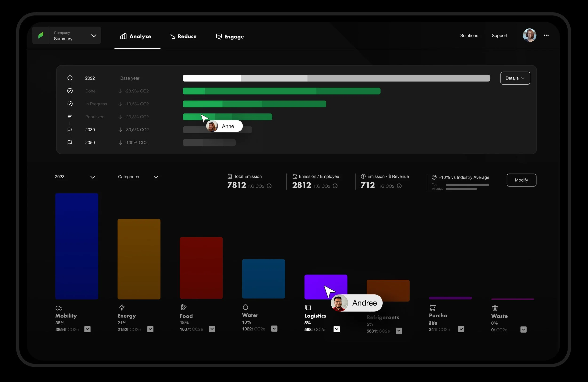Click the Emission / Employee people icon
The width and height of the screenshot is (588, 382).
coord(295,176)
